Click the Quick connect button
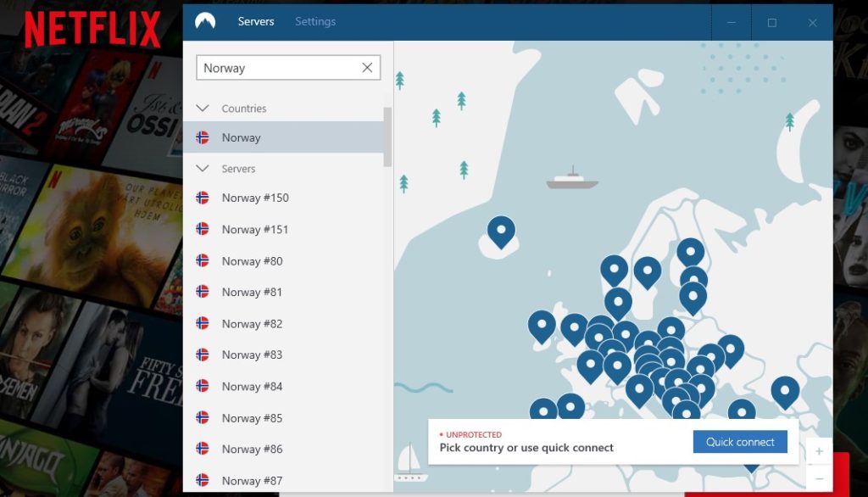The width and height of the screenshot is (868, 497). click(740, 442)
